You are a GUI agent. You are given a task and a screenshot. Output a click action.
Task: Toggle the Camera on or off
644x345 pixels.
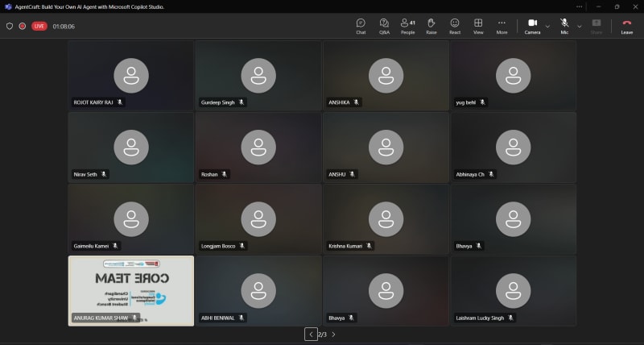click(532, 27)
